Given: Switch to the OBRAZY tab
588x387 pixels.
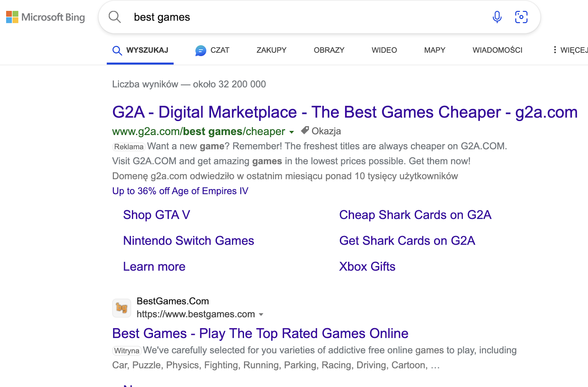Looking at the screenshot, I should pos(329,50).
